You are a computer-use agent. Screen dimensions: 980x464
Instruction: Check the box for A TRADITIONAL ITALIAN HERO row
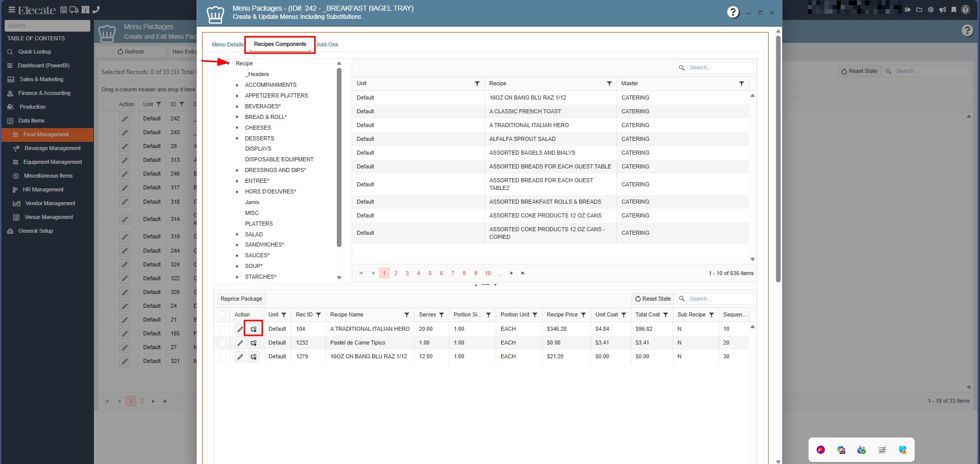(x=222, y=329)
